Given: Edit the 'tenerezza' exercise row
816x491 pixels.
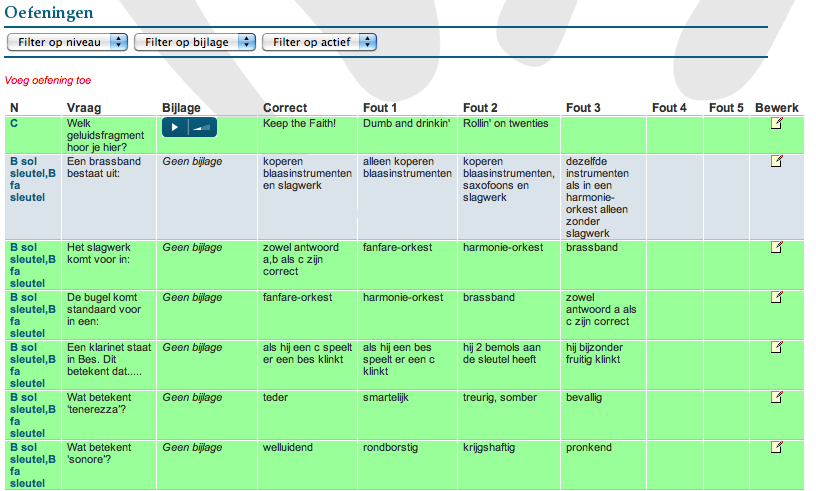Looking at the screenshot, I should point(776,397).
